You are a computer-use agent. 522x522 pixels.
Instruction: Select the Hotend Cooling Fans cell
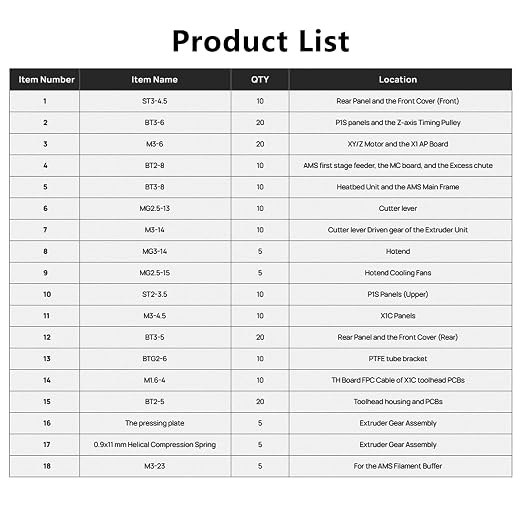(400, 273)
